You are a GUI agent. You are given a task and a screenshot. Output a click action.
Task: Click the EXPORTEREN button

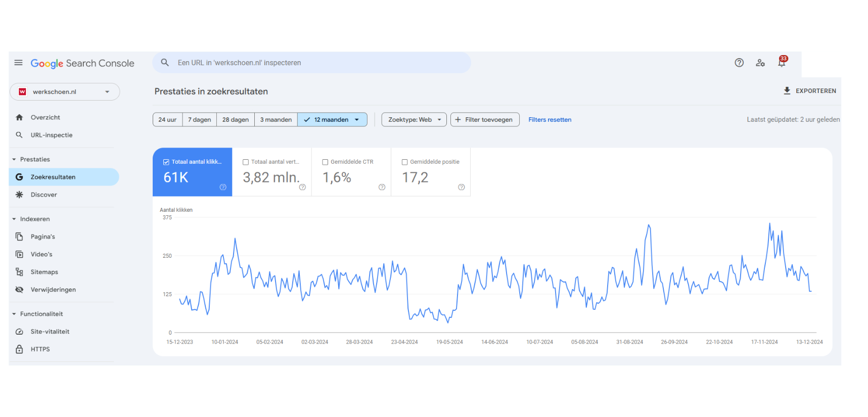(809, 91)
